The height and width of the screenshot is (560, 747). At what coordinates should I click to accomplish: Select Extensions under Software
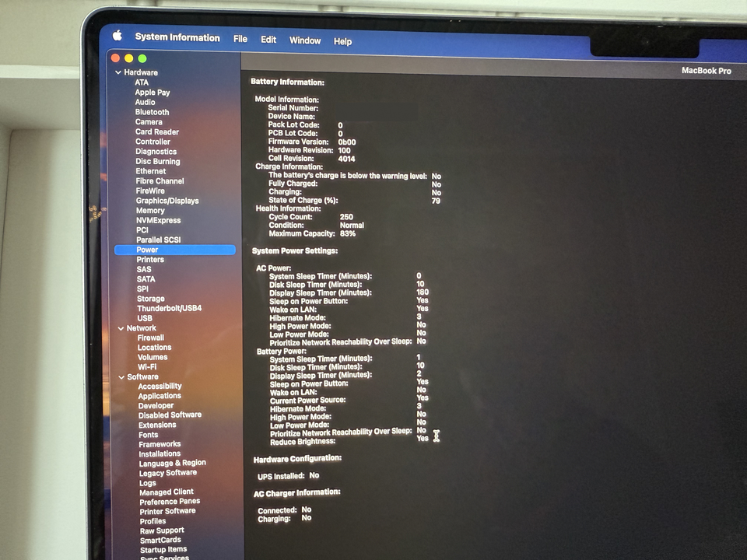tap(157, 425)
